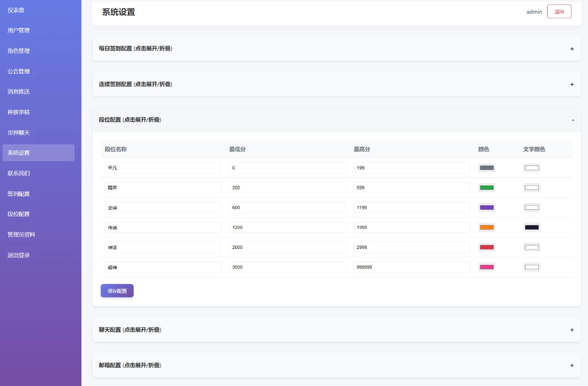Image resolution: width=588 pixels, height=386 pixels.
Task: Go to 消息推送 in the sidebar
Action: click(x=18, y=91)
